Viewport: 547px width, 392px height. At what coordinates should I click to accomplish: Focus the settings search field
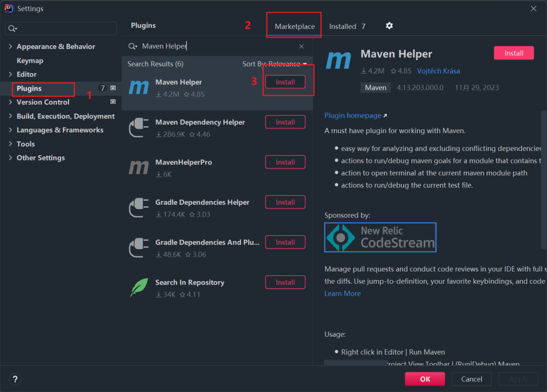[x=61, y=28]
